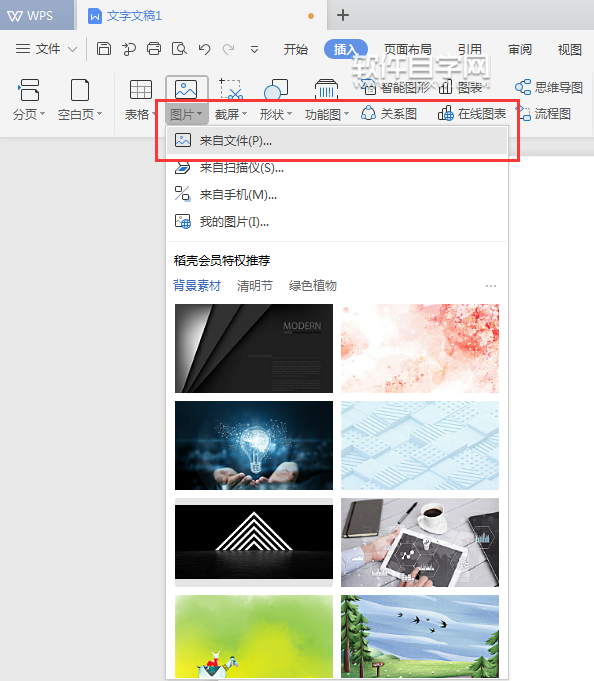This screenshot has width=594, height=681.
Task: Click the Save icon in quick toolbar
Action: (104, 49)
